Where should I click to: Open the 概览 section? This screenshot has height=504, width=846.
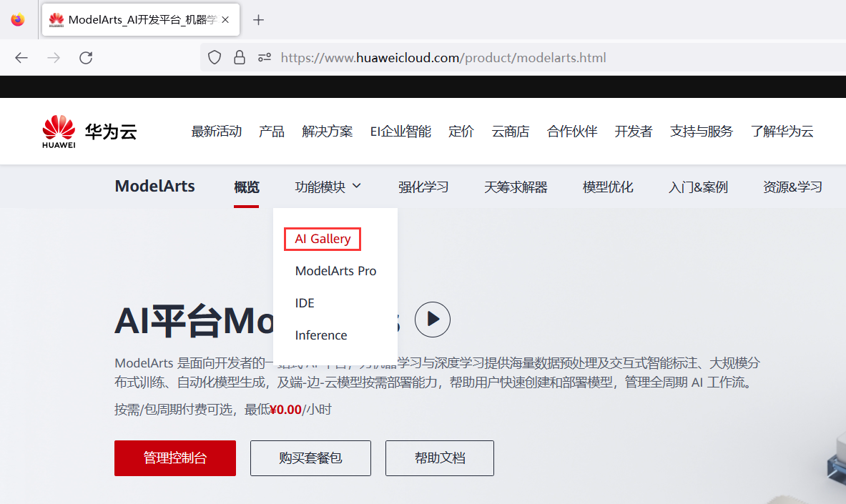pos(246,187)
